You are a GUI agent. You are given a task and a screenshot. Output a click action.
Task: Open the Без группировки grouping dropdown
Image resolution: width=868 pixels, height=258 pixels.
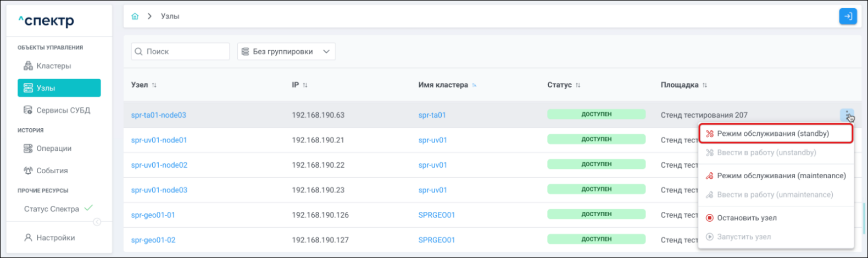click(286, 52)
